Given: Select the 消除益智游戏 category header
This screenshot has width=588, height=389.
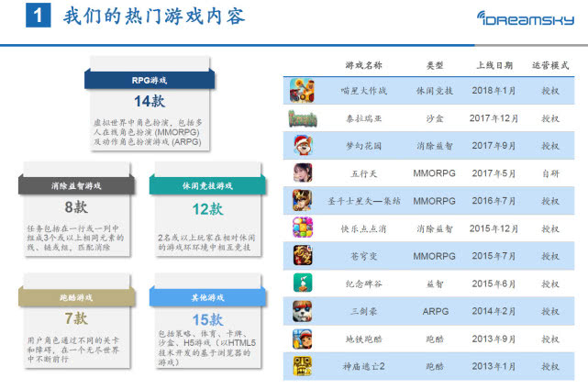Looking at the screenshot, I should 76,185.
